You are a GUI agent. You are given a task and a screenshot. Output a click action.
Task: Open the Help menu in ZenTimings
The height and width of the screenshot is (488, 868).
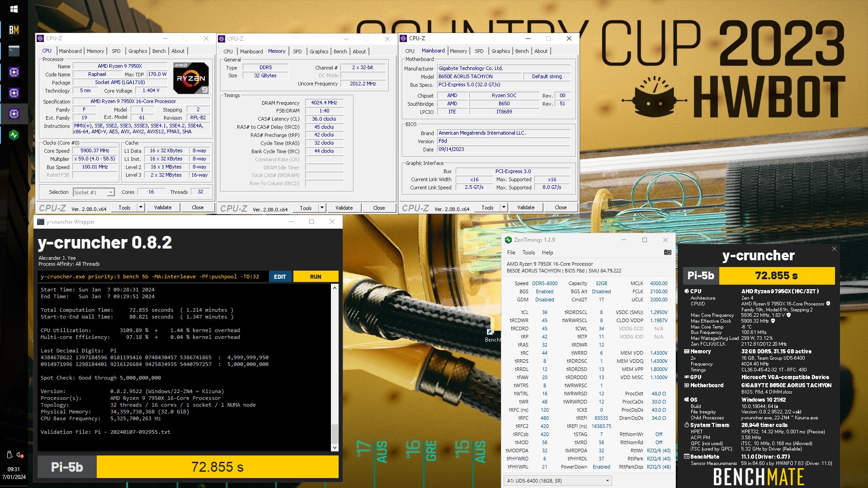547,253
